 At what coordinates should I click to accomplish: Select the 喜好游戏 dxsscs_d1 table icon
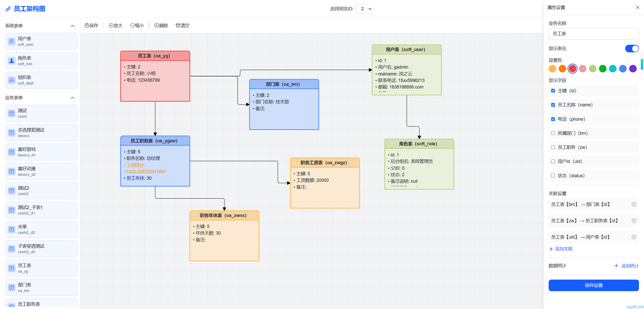click(x=12, y=152)
